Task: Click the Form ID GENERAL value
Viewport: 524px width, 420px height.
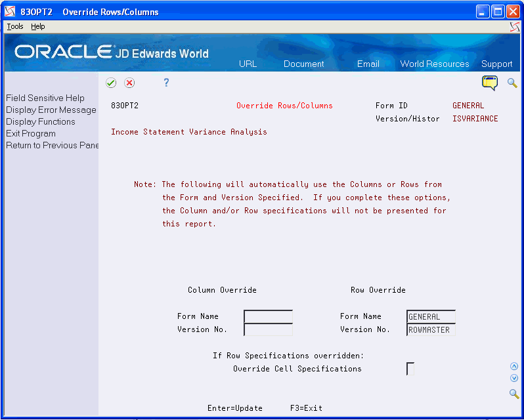Action: [468, 106]
